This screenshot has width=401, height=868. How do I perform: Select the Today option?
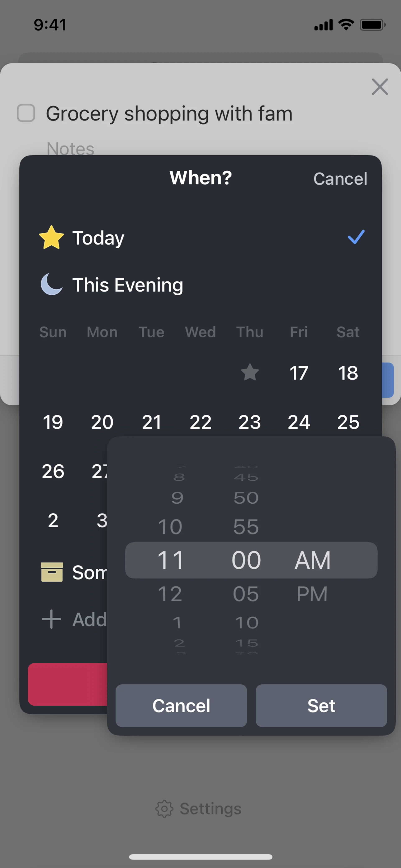98,238
